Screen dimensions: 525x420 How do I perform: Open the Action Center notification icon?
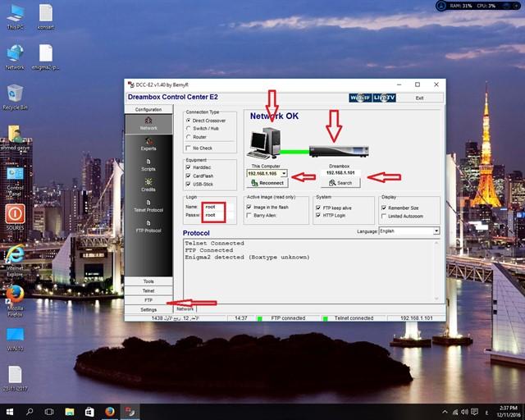pos(474,412)
